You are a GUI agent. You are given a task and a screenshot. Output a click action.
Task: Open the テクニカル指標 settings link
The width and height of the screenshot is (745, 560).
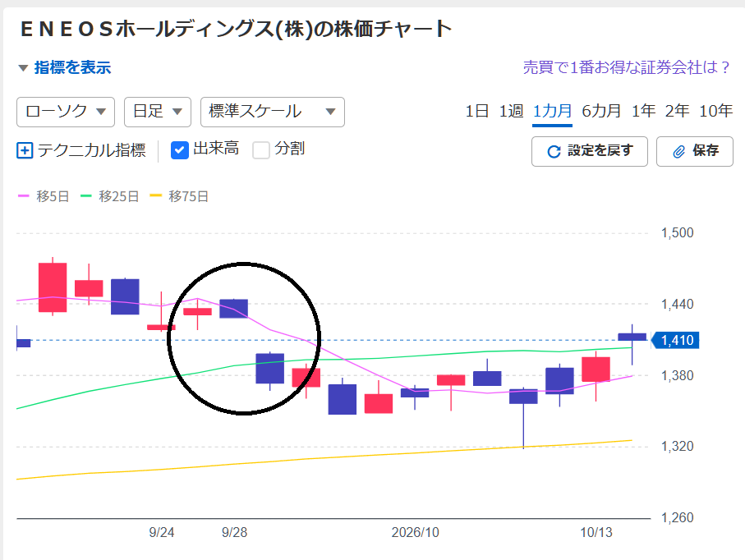point(91,150)
